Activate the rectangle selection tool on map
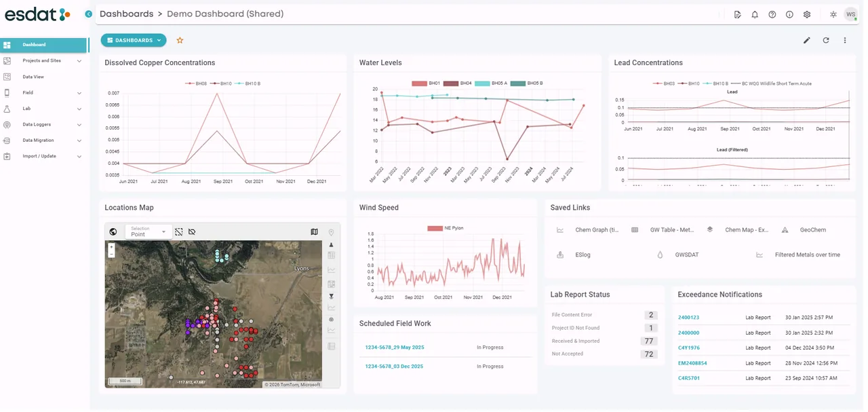The height and width of the screenshot is (412, 868). tap(178, 231)
